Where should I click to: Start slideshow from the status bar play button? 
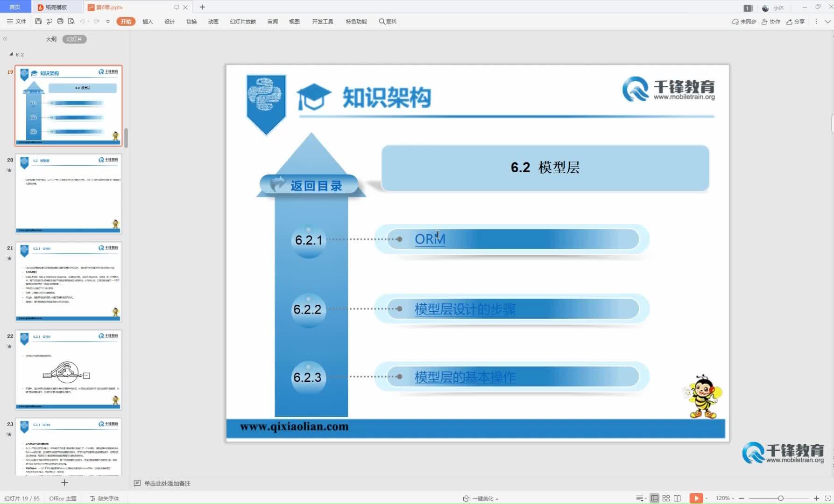(x=697, y=498)
